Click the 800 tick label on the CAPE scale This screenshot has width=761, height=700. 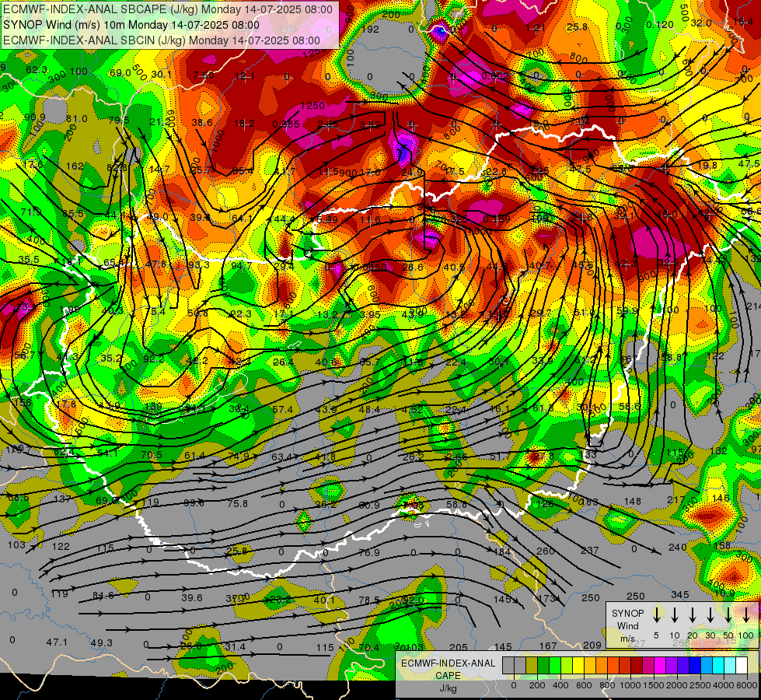pos(607,685)
